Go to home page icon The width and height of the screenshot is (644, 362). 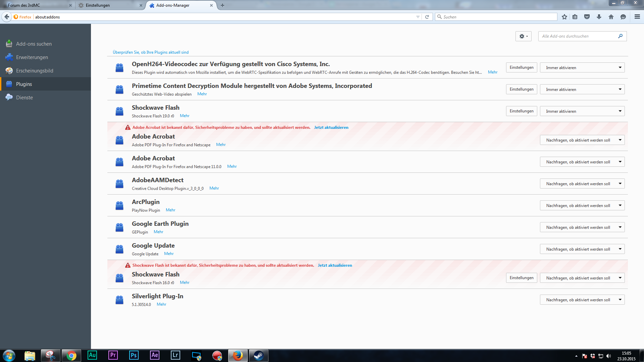point(611,17)
